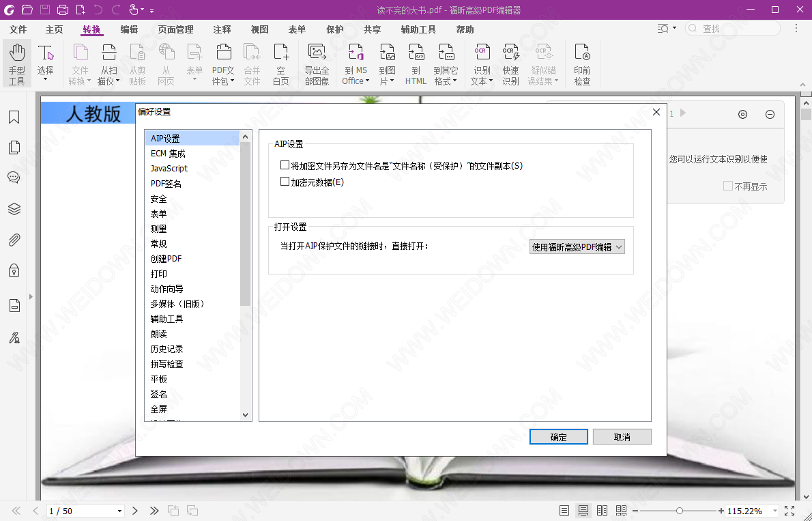Screen dimensions: 812x521
Task: Open the 保护 tab
Action: click(x=334, y=29)
